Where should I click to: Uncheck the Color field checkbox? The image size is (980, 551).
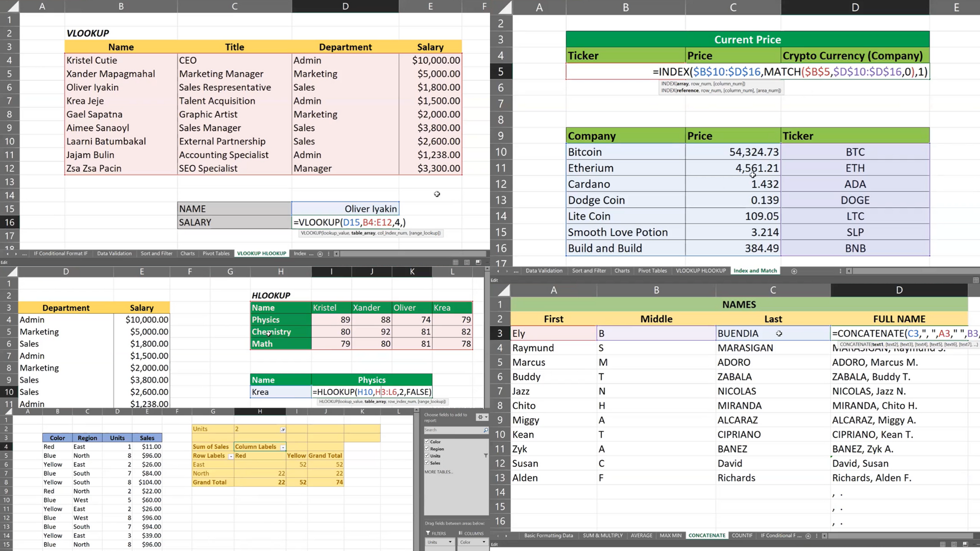pyautogui.click(x=427, y=441)
